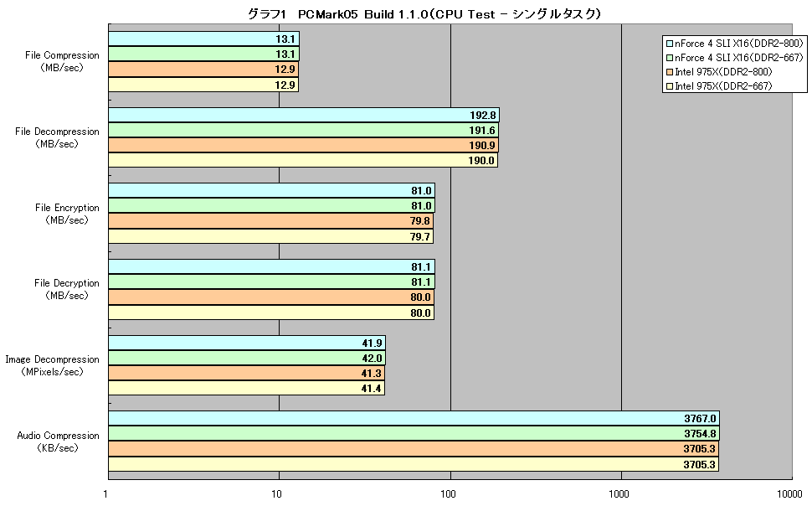The height and width of the screenshot is (506, 812).
Task: Click the File Decryption axis label
Action: 67,289
